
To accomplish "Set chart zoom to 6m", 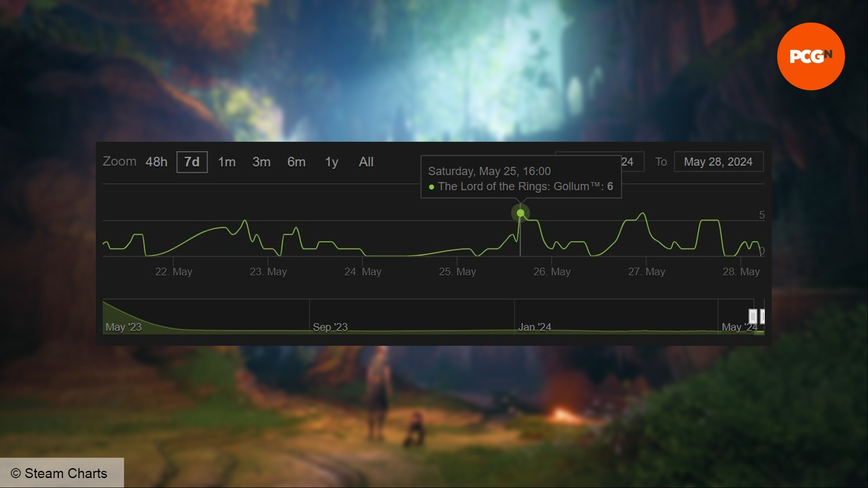I will coord(296,162).
